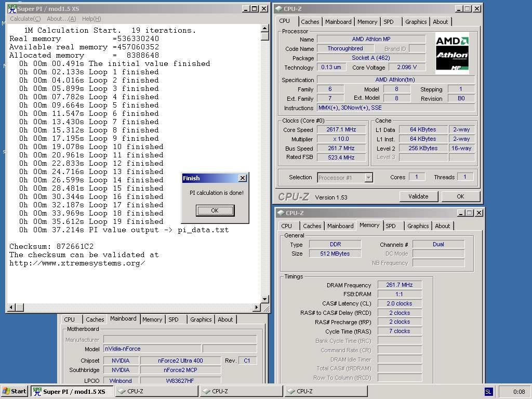Open the About menu in Super PI
Viewport: 532px width, 399px height.
pyautogui.click(x=61, y=19)
